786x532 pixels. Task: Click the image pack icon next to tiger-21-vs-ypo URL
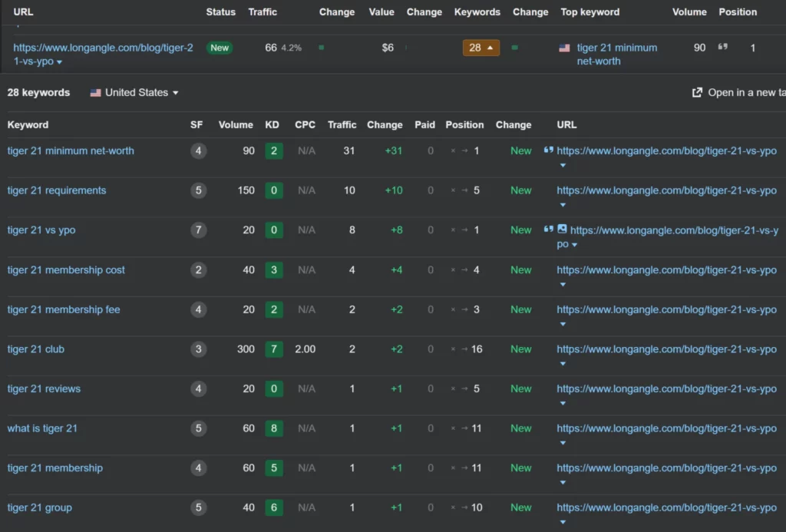[x=562, y=229]
